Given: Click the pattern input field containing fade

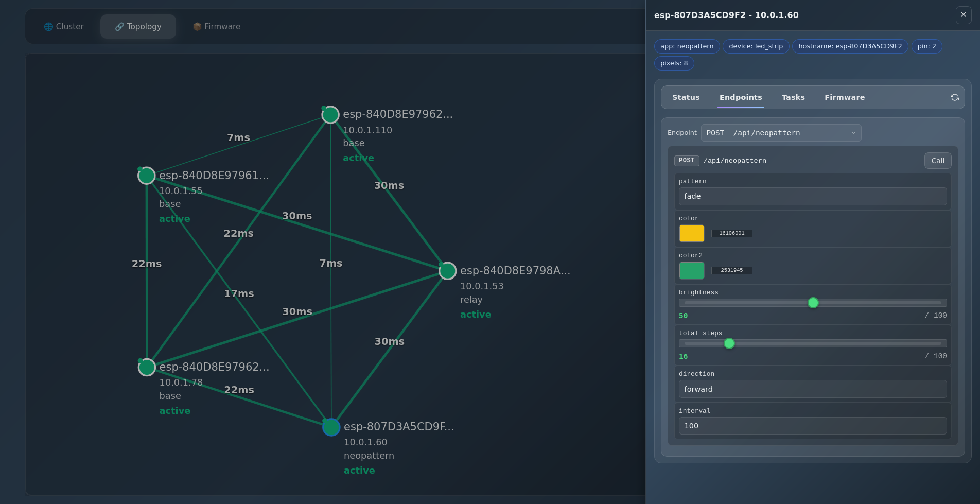Looking at the screenshot, I should tap(812, 196).
